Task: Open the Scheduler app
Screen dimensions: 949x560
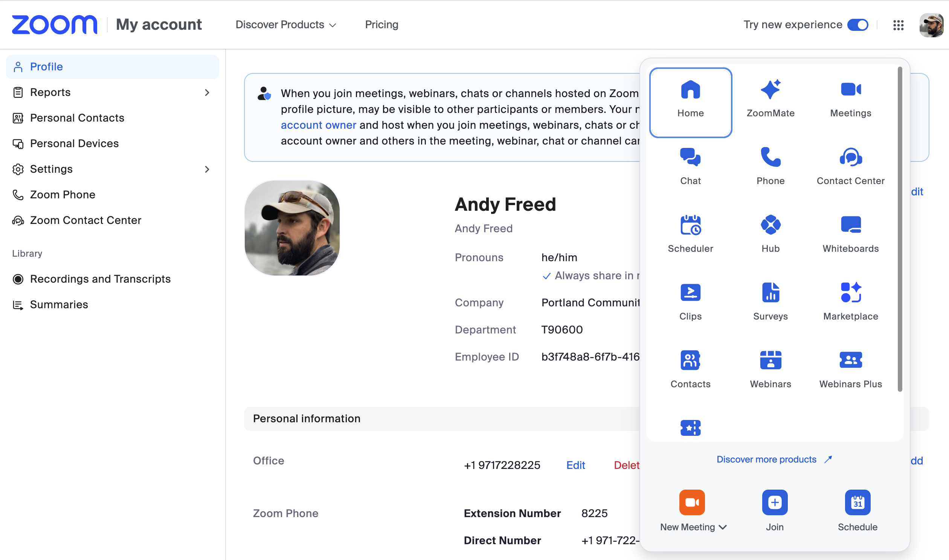Action: (x=690, y=234)
